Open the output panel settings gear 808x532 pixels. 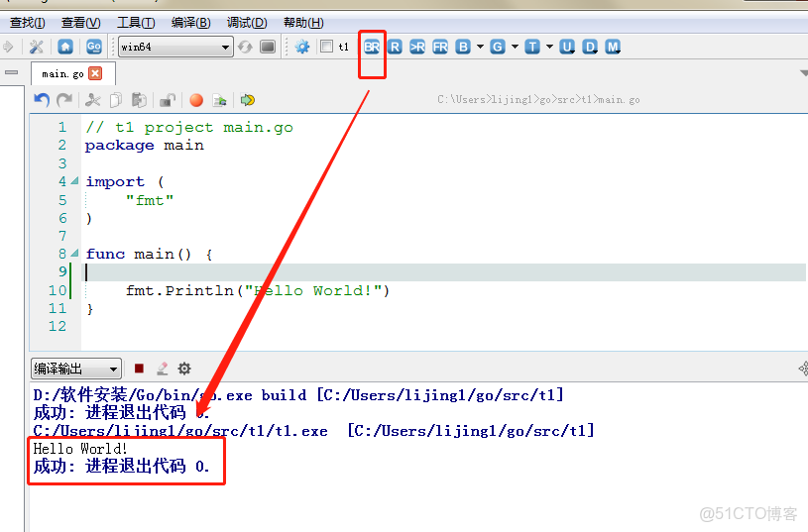184,369
